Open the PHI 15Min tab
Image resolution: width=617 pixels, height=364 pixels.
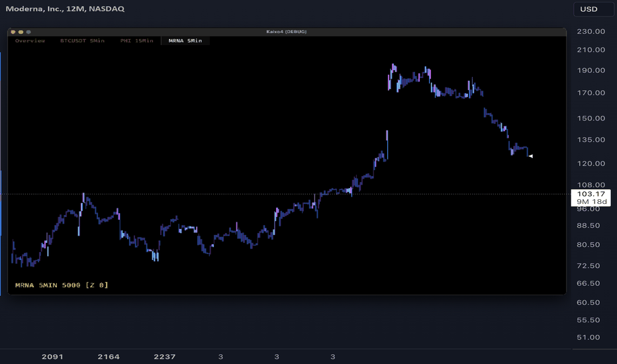(x=136, y=40)
